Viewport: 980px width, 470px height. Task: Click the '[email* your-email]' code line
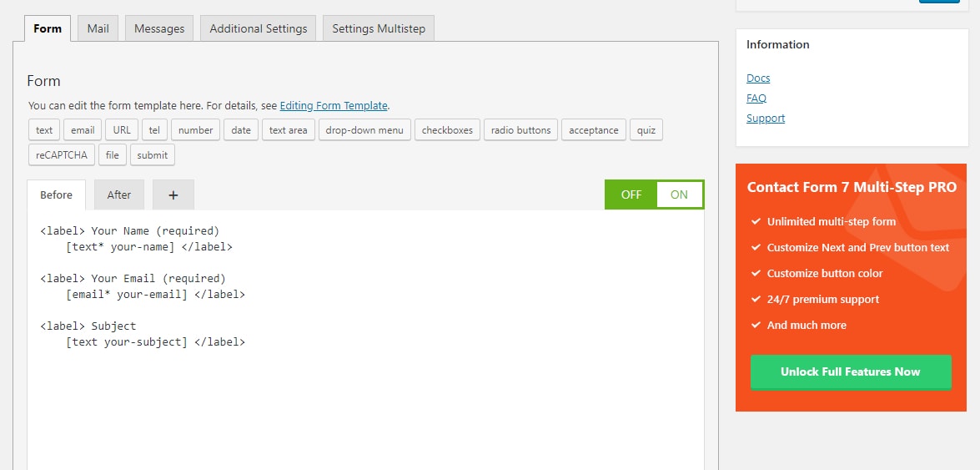pyautogui.click(x=156, y=294)
